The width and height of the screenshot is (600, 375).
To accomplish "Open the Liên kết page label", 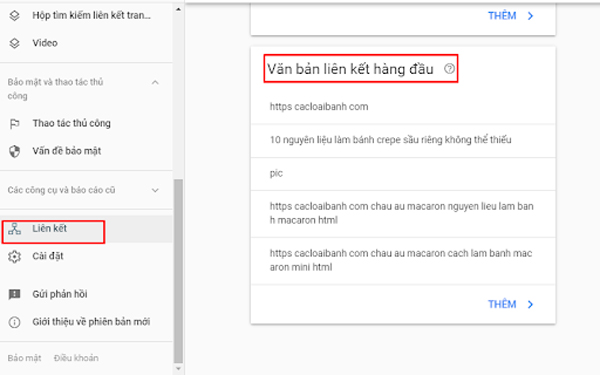I will click(x=49, y=228).
